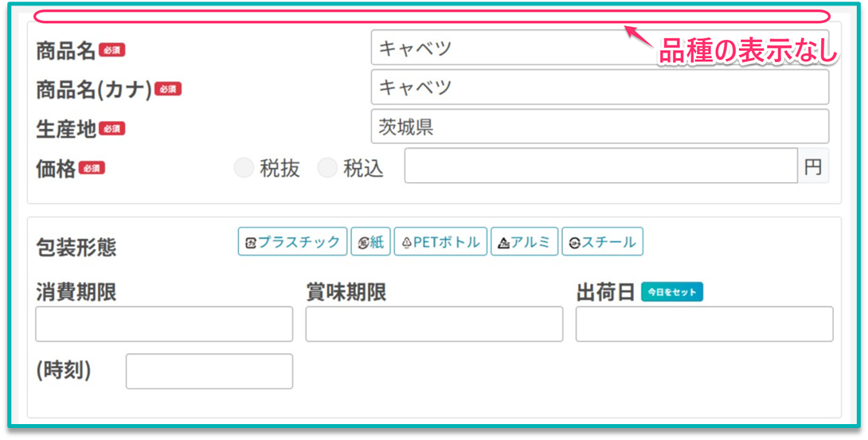Focus the 商品名 field containing キャベツ
This screenshot has width=868, height=440.
[599, 48]
